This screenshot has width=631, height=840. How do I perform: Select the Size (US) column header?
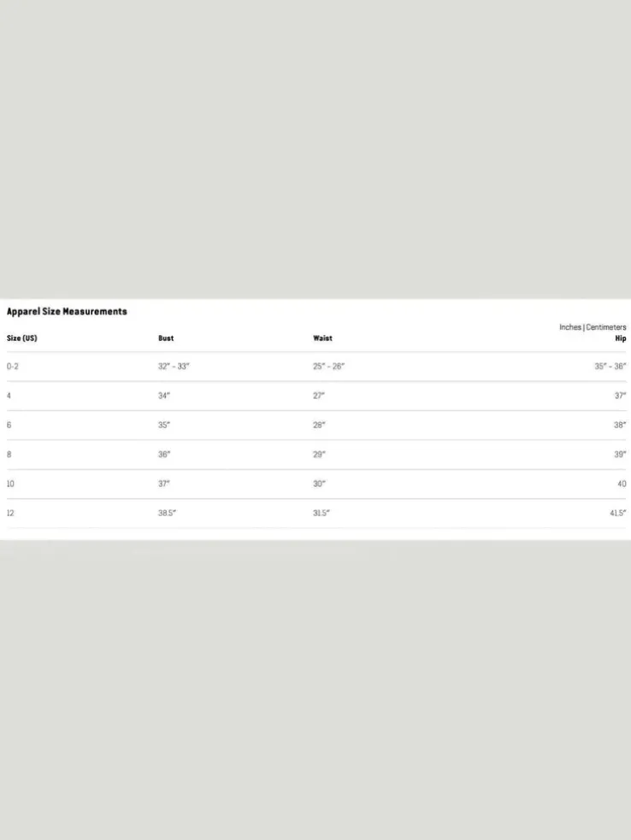pyautogui.click(x=22, y=338)
